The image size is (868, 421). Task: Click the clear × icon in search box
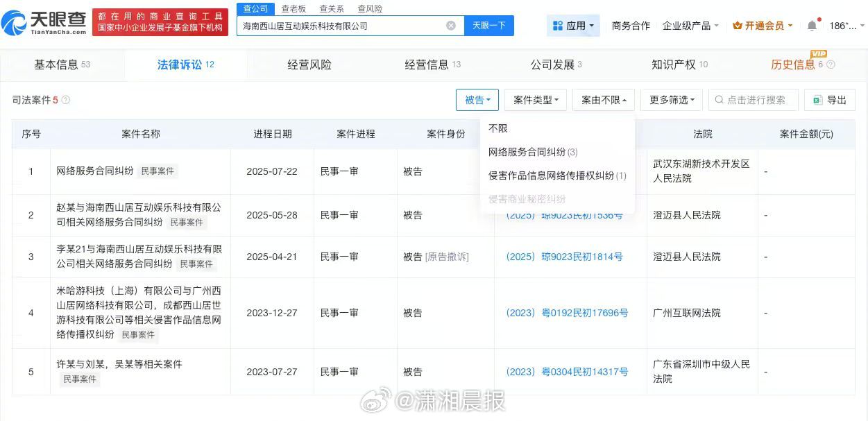click(451, 25)
